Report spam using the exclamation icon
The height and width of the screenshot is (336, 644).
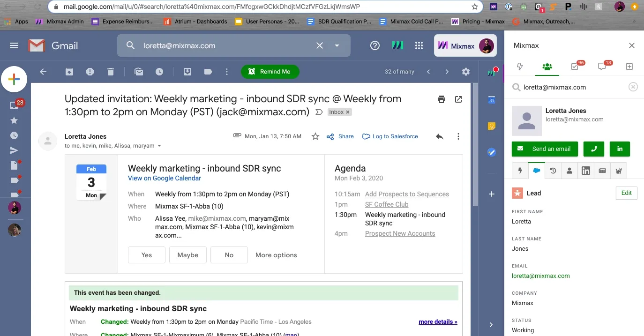[90, 72]
